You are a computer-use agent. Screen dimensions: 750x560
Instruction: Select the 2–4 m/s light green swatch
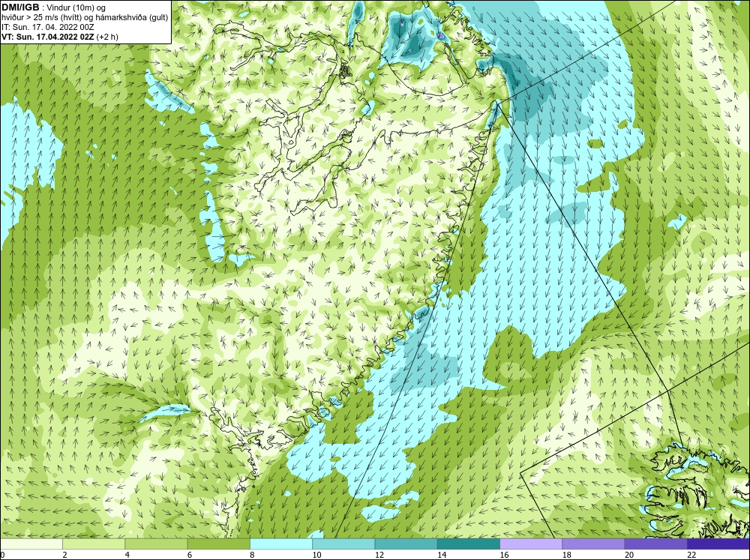(94, 544)
